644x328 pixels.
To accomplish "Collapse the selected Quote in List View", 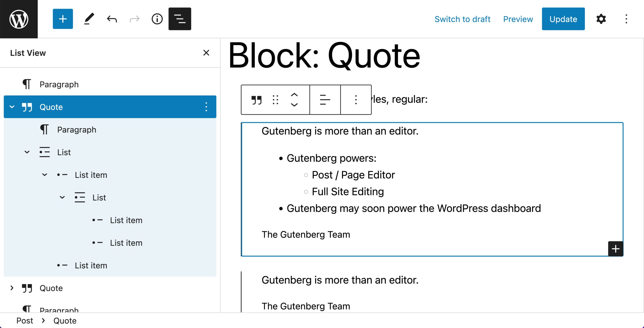I will pyautogui.click(x=12, y=107).
